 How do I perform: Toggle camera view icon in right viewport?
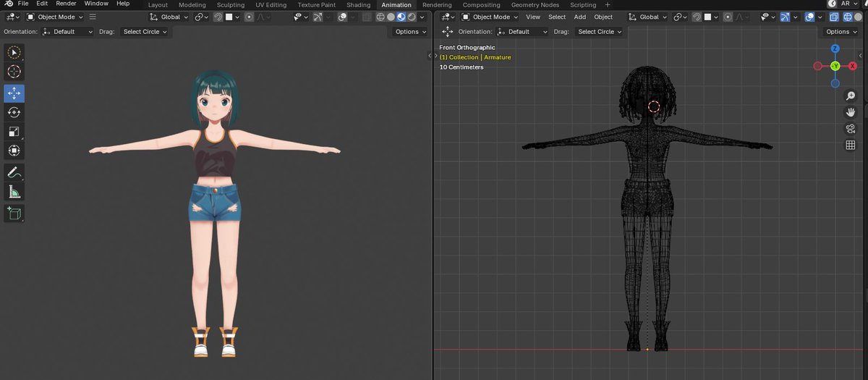coord(851,129)
